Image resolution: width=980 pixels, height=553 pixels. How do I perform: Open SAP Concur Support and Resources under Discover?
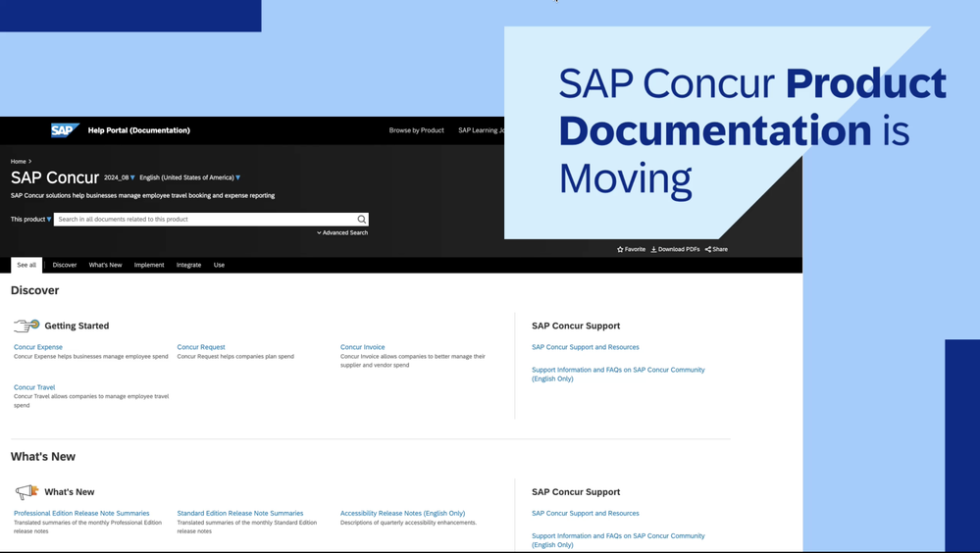(586, 347)
